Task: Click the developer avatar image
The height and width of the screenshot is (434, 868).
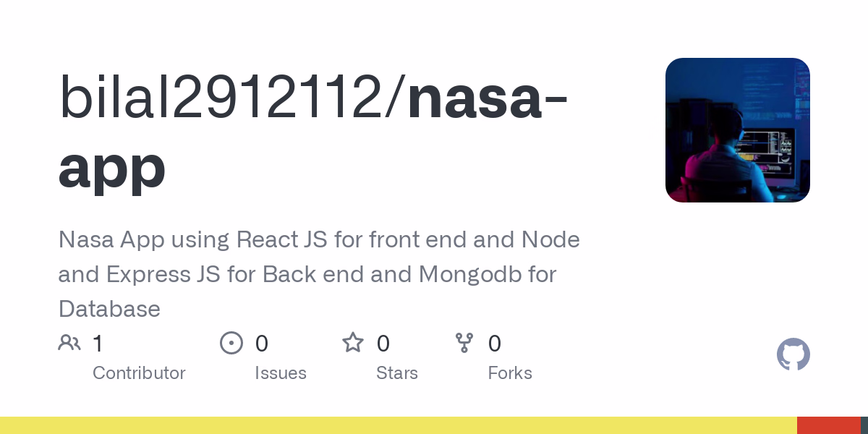Action: 737,130
